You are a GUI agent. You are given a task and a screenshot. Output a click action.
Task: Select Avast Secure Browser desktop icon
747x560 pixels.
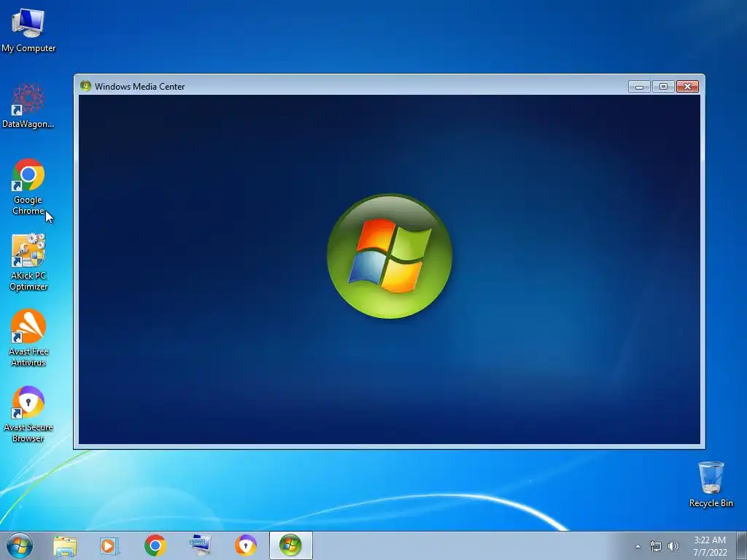point(28,414)
